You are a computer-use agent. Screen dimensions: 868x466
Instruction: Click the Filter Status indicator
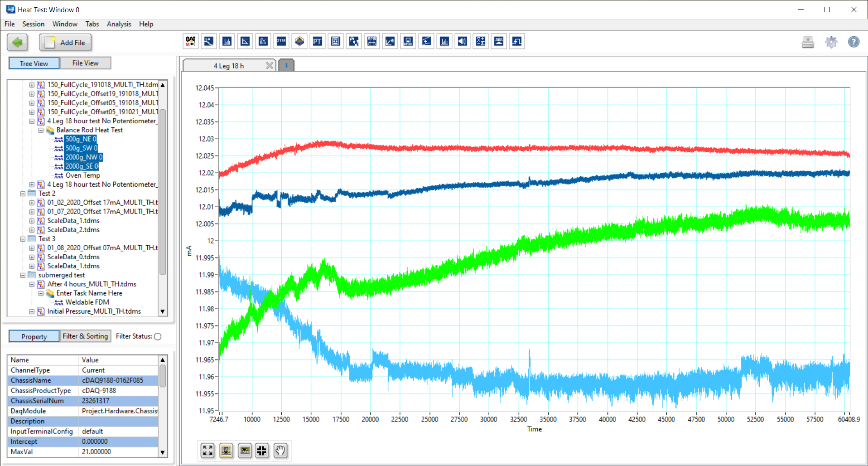(157, 336)
